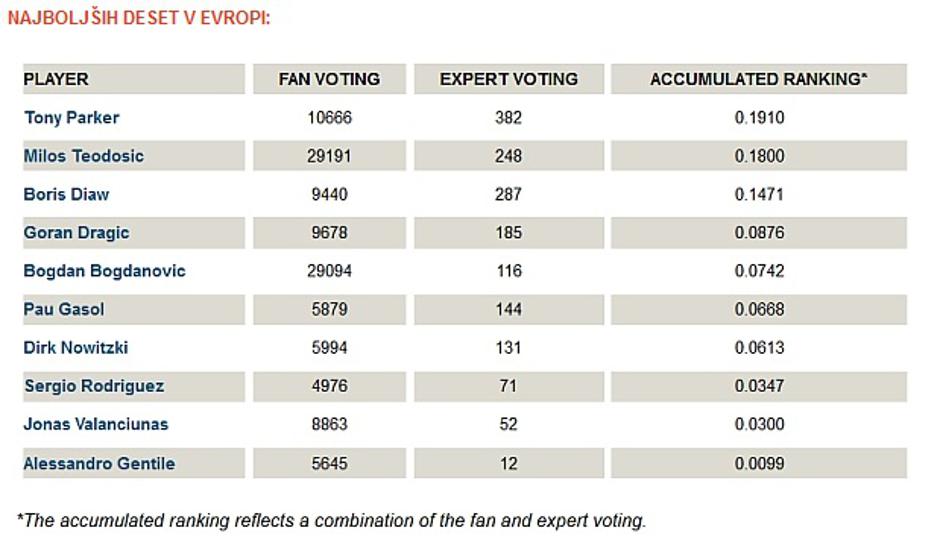940x545 pixels.
Task: Click Boris Diaw's expert voting 287
Action: pos(508,194)
